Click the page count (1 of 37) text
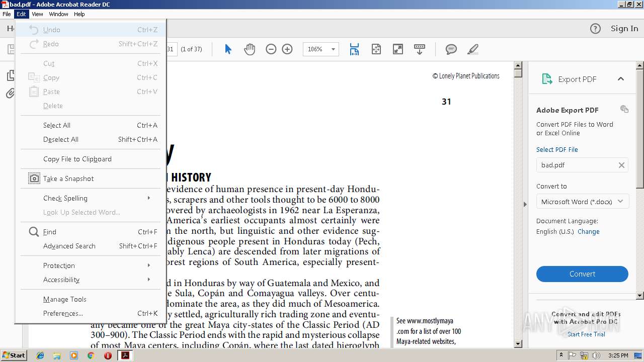644x362 pixels. 191,49
